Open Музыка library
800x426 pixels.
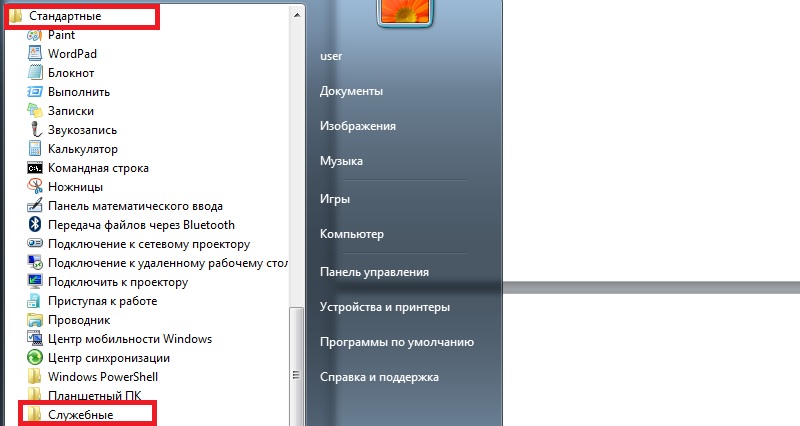[x=341, y=161]
